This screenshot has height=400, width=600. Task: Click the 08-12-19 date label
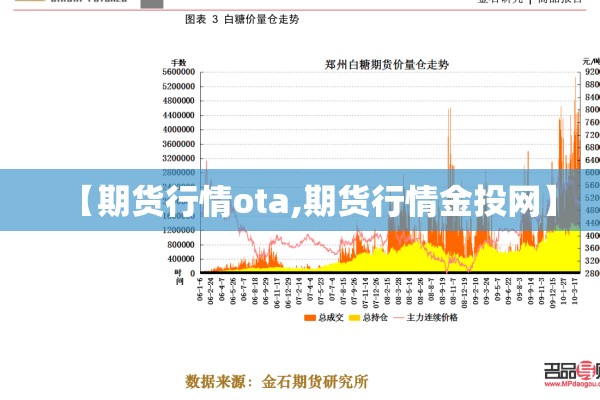point(465,293)
